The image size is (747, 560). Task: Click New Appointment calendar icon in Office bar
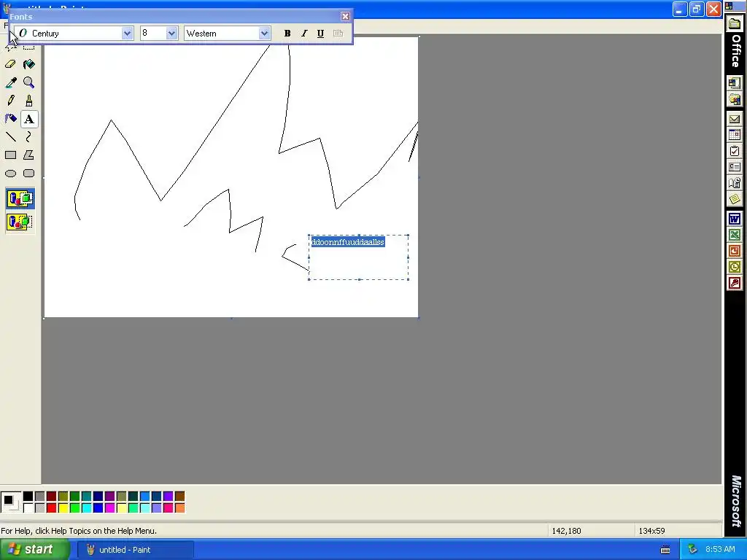tap(735, 135)
